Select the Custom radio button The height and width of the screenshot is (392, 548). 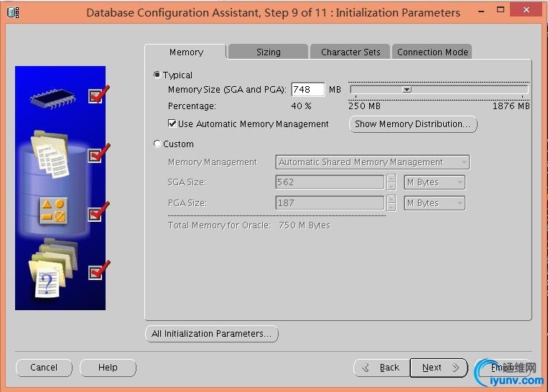point(157,144)
